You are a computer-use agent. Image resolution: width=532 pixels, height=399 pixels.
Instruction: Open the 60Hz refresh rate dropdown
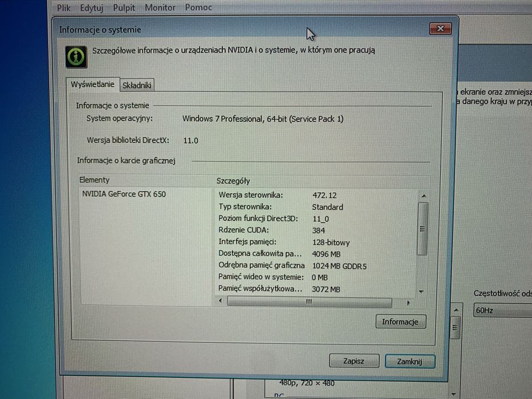click(x=502, y=310)
